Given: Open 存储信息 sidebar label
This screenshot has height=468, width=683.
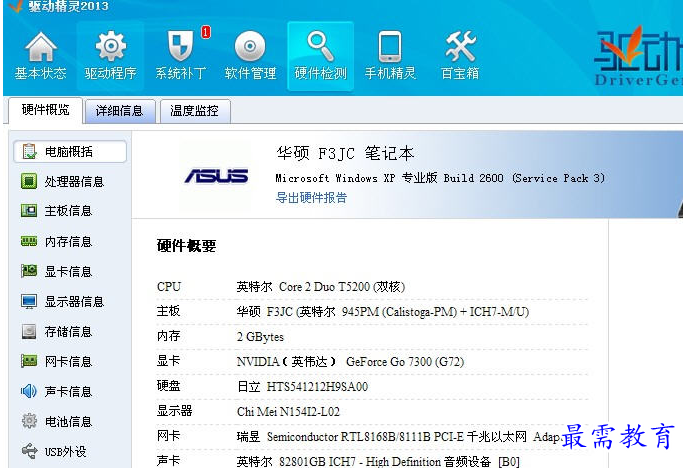Looking at the screenshot, I should 68,332.
